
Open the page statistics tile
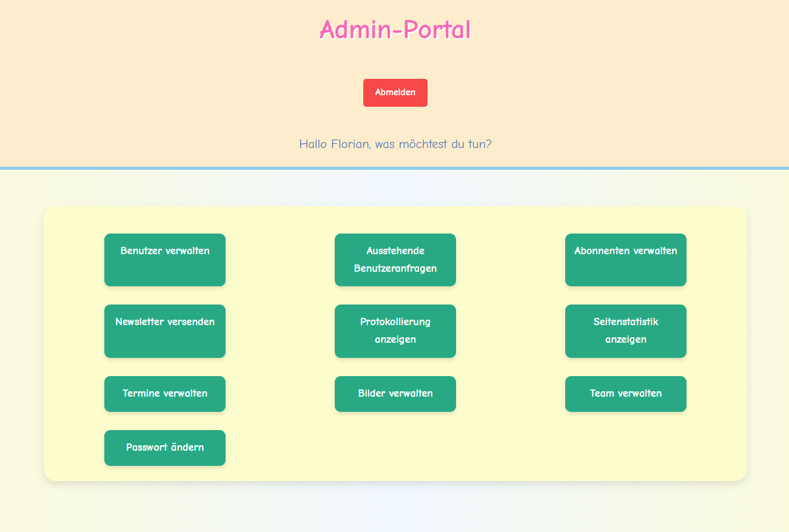click(x=625, y=331)
